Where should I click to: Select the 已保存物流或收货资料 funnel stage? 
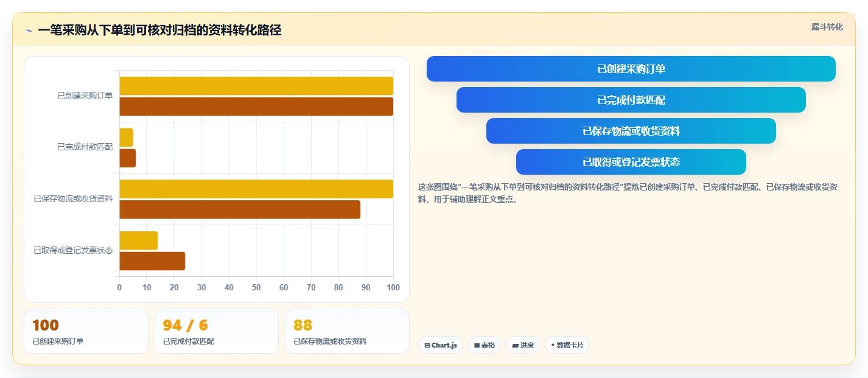[x=631, y=131]
